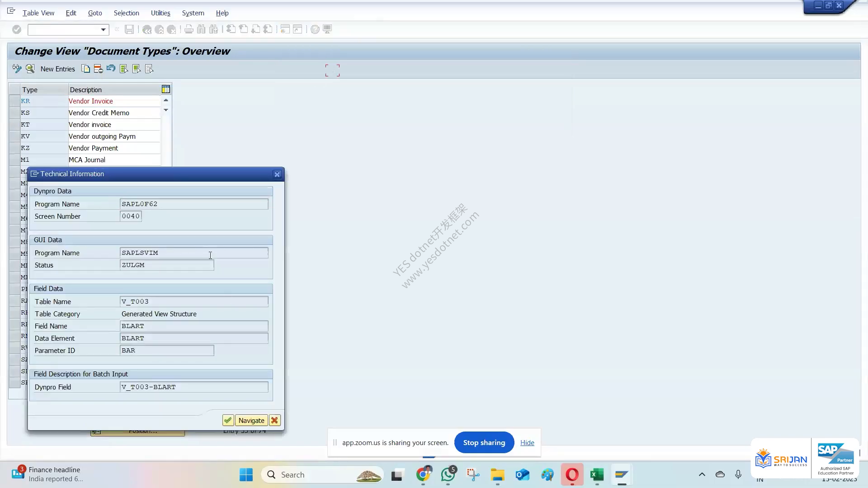This screenshot has height=488, width=868.
Task: Open Excel from the taskbar
Action: tap(597, 475)
